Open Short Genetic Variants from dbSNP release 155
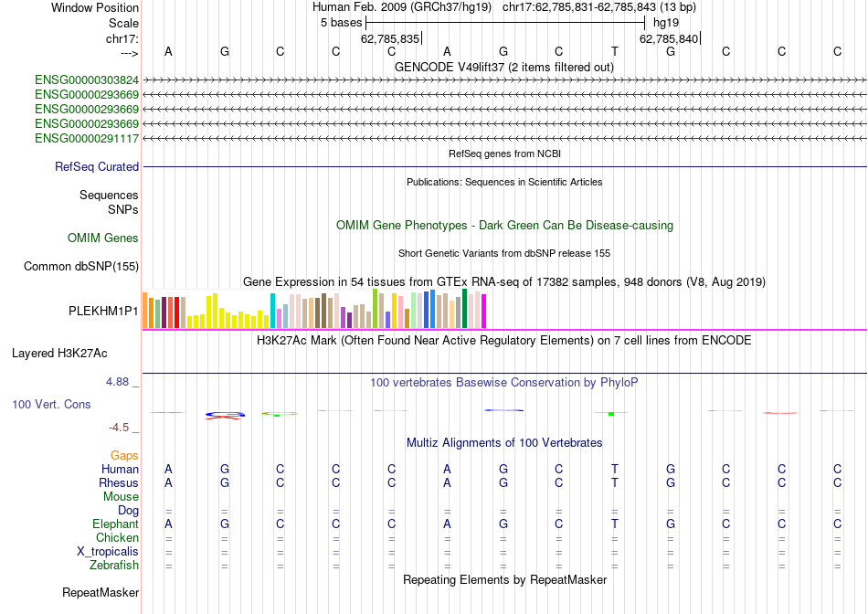Image resolution: width=868 pixels, height=614 pixels. 504,253
